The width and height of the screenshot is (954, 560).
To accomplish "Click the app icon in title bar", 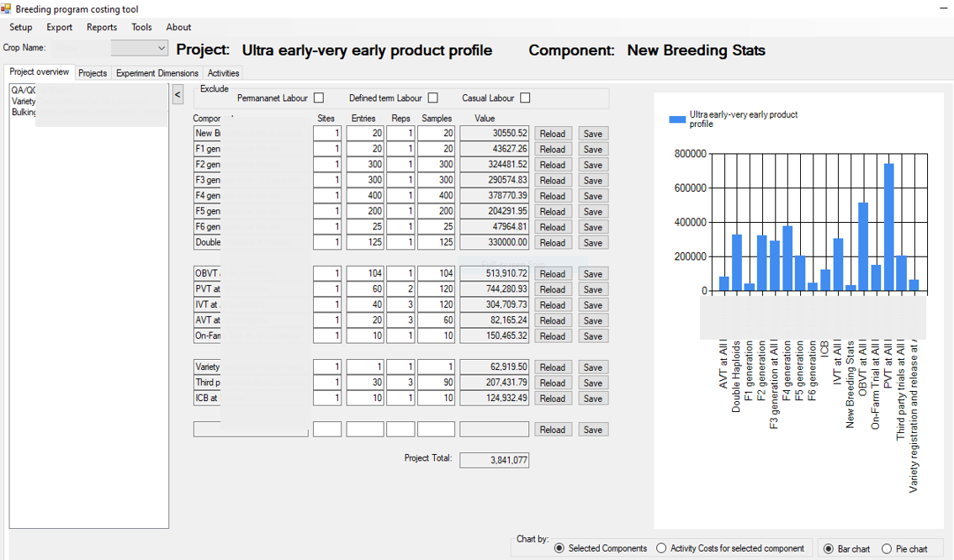I will (6, 9).
